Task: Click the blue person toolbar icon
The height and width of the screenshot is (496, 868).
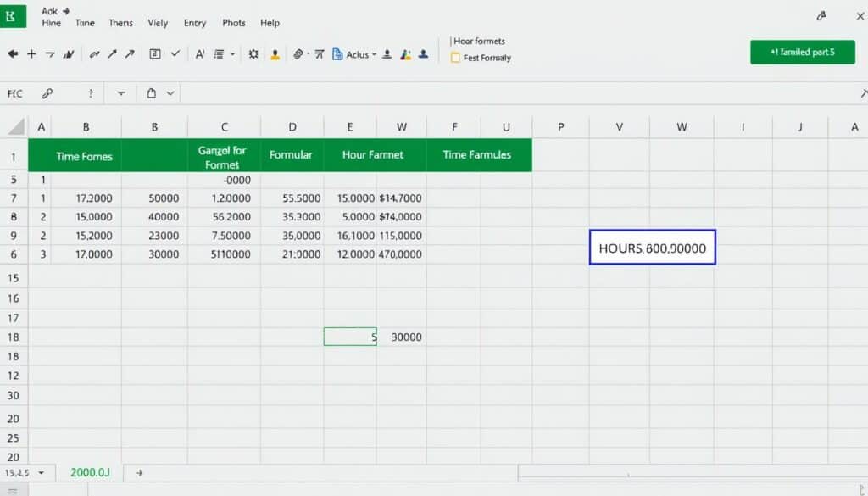Action: (424, 53)
